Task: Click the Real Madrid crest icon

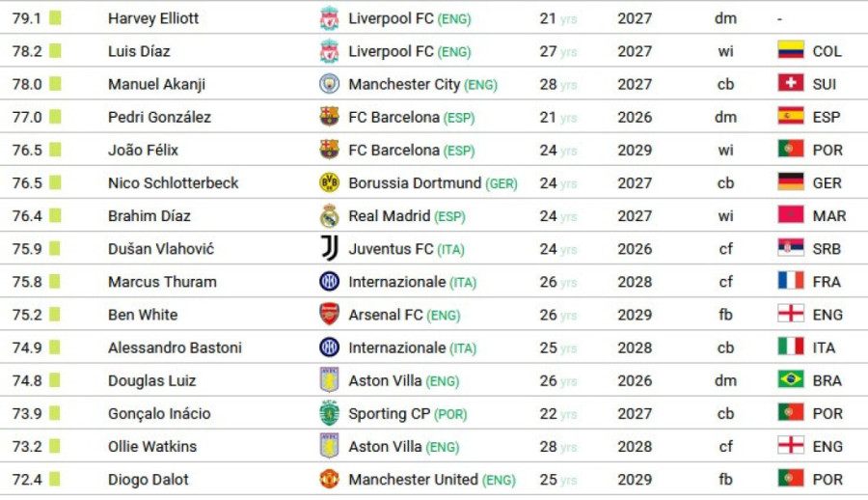Action: coord(329,216)
